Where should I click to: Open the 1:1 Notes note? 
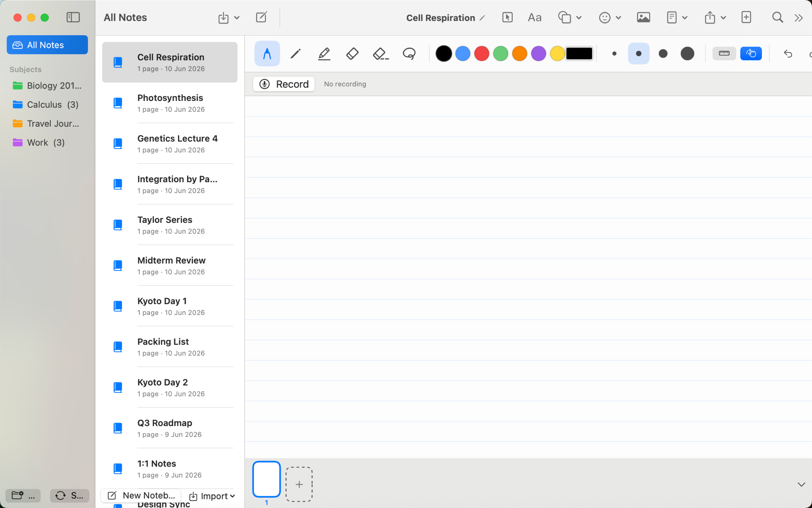(170, 469)
